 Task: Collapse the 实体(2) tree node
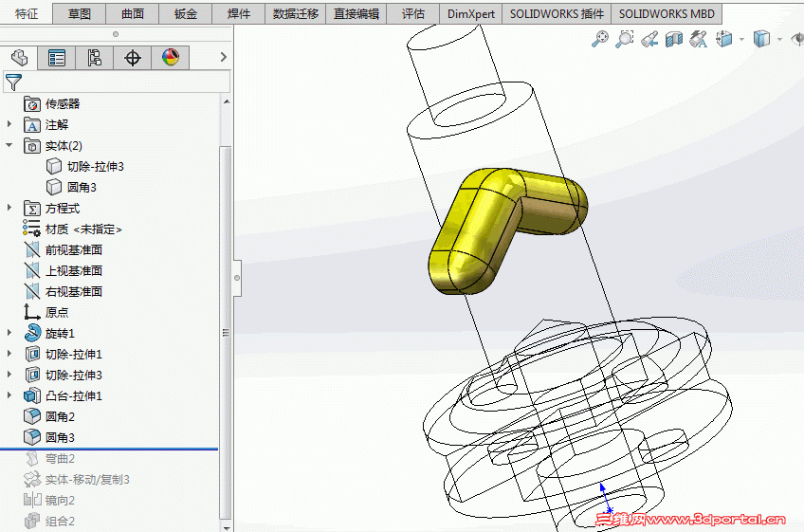(9, 145)
